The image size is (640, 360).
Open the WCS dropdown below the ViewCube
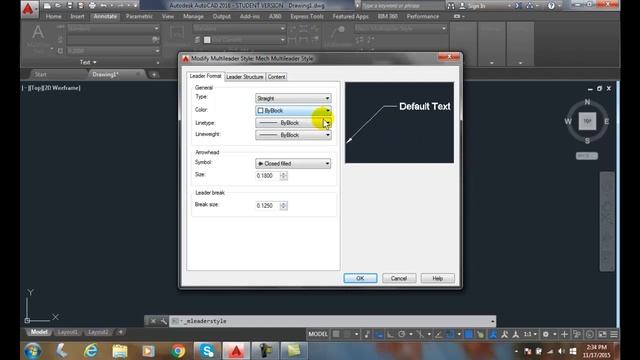(587, 156)
